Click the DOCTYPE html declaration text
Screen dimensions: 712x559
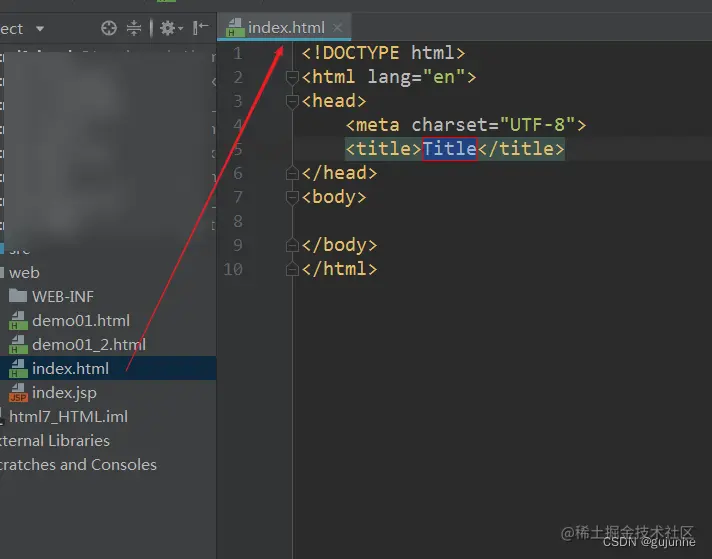pos(384,53)
